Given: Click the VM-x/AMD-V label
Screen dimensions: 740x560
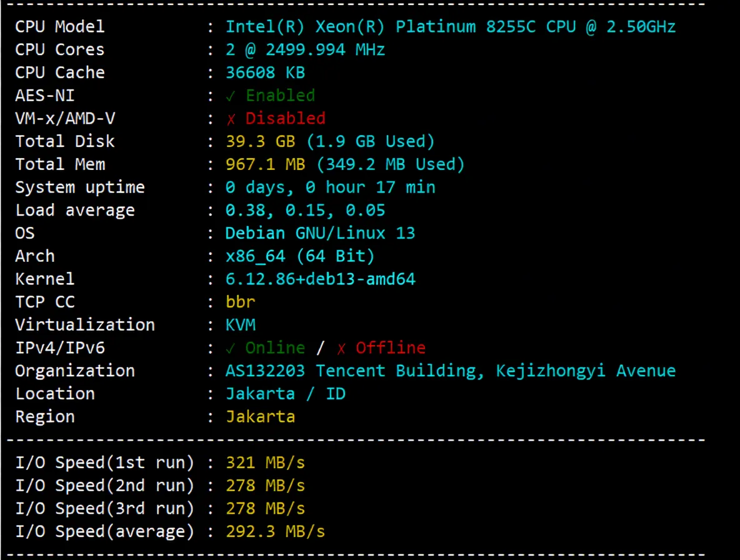Looking at the screenshot, I should 65,118.
